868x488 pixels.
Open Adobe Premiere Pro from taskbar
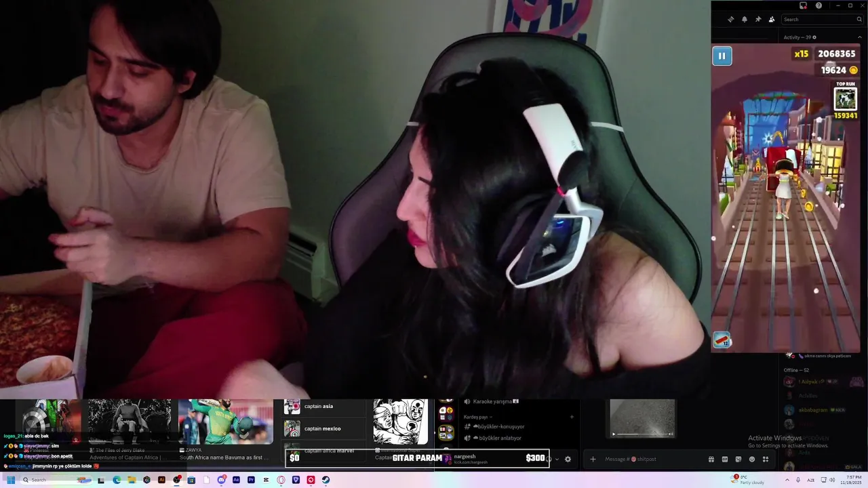(x=251, y=480)
